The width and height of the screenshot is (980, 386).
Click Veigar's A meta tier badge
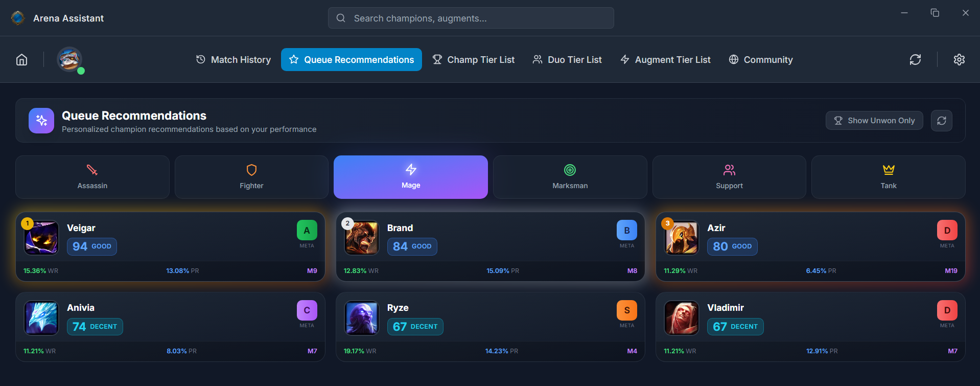[x=307, y=230]
